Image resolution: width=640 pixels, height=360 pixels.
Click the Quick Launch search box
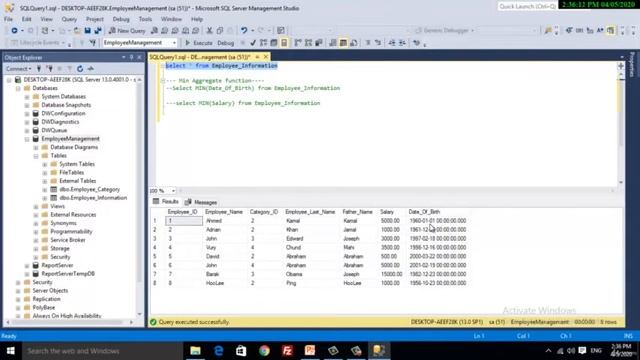pos(527,7)
